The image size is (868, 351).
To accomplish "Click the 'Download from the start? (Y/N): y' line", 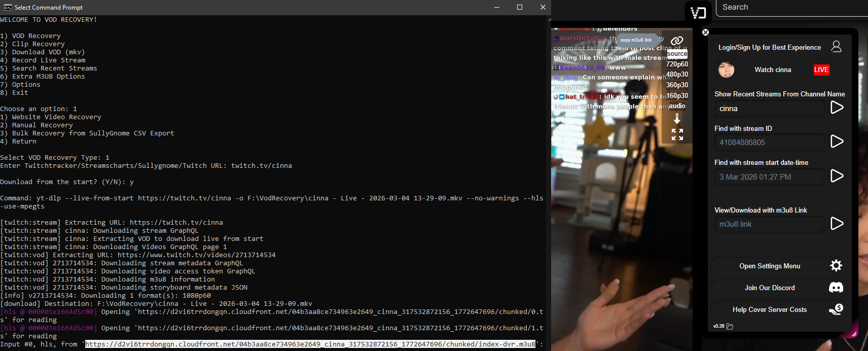I will pyautogui.click(x=67, y=182).
